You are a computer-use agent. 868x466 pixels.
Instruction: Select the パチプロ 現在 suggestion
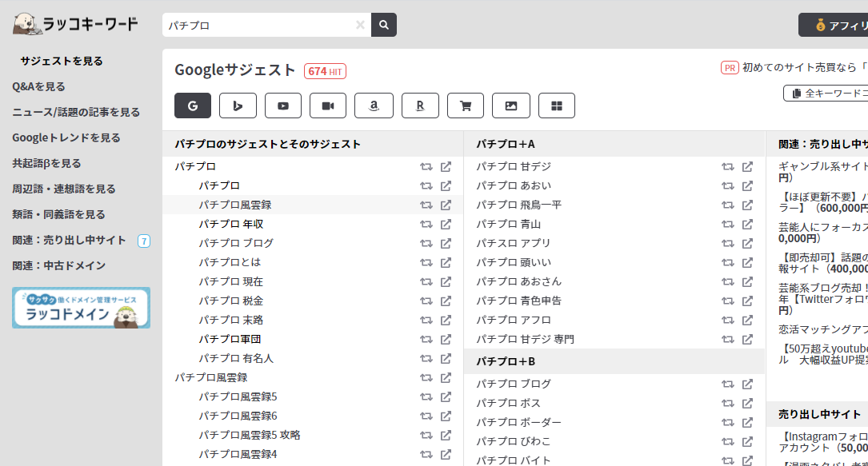coord(231,282)
